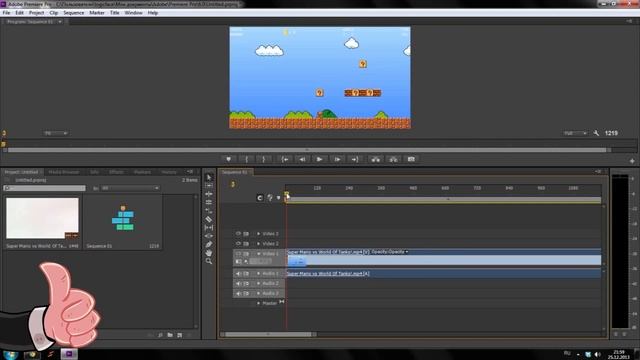Select the Hand tool

[209, 253]
